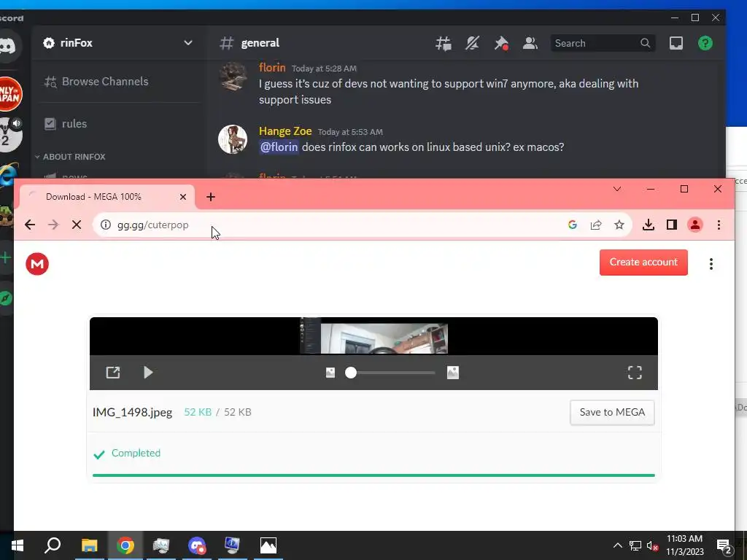747x560 pixels.
Task: Bookmark this page with the star
Action: pos(619,225)
